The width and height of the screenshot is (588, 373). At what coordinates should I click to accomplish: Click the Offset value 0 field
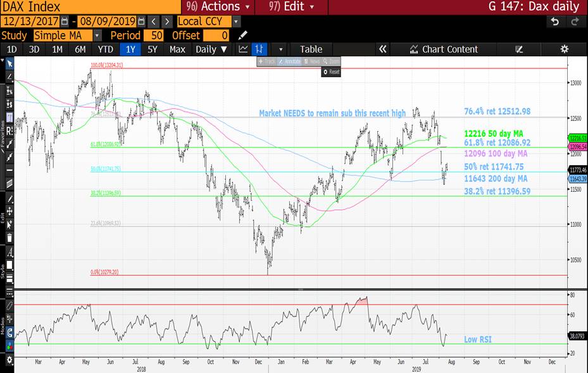click(x=216, y=35)
